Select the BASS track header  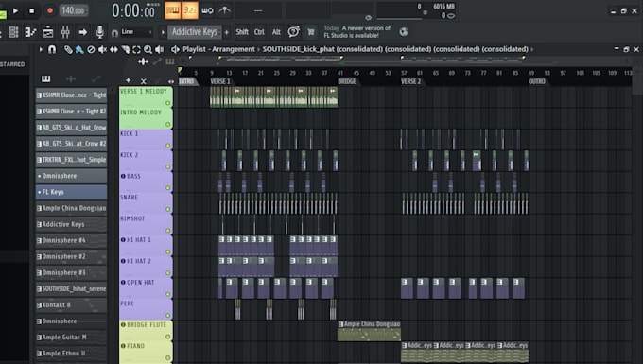(x=146, y=182)
